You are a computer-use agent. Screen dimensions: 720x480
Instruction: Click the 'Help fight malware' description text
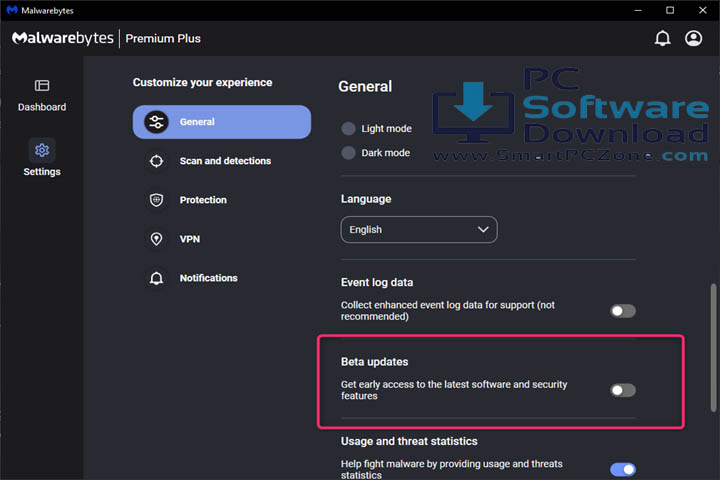click(x=451, y=469)
